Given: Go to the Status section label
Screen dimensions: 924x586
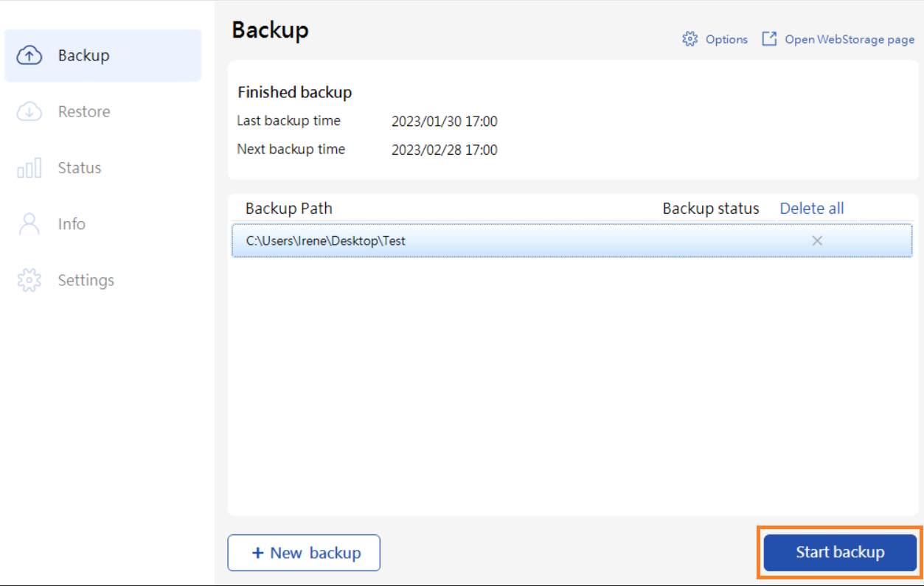Looking at the screenshot, I should [80, 168].
